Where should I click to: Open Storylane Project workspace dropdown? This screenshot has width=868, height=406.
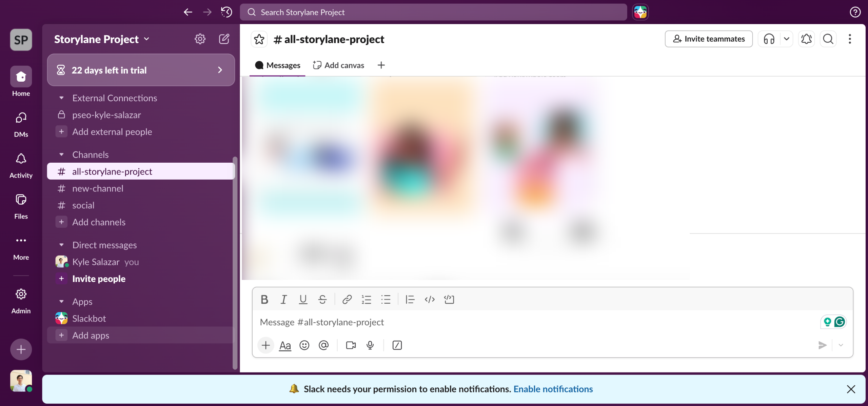pyautogui.click(x=102, y=39)
